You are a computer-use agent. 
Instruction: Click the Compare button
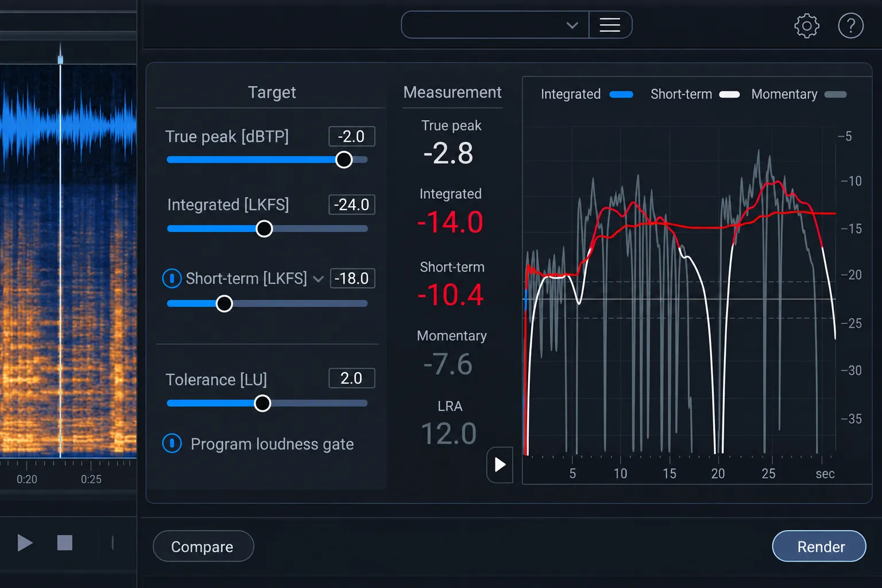click(203, 546)
